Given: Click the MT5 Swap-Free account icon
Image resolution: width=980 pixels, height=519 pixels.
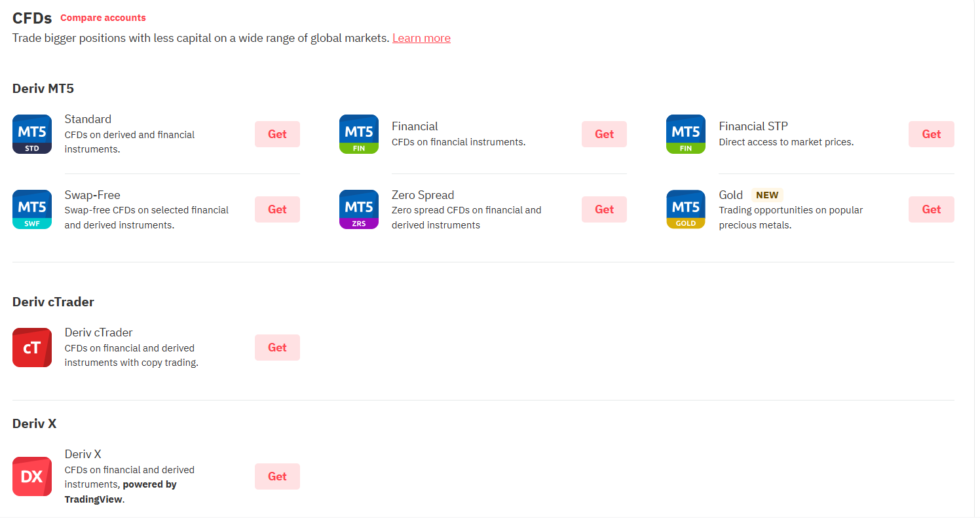Looking at the screenshot, I should point(32,209).
